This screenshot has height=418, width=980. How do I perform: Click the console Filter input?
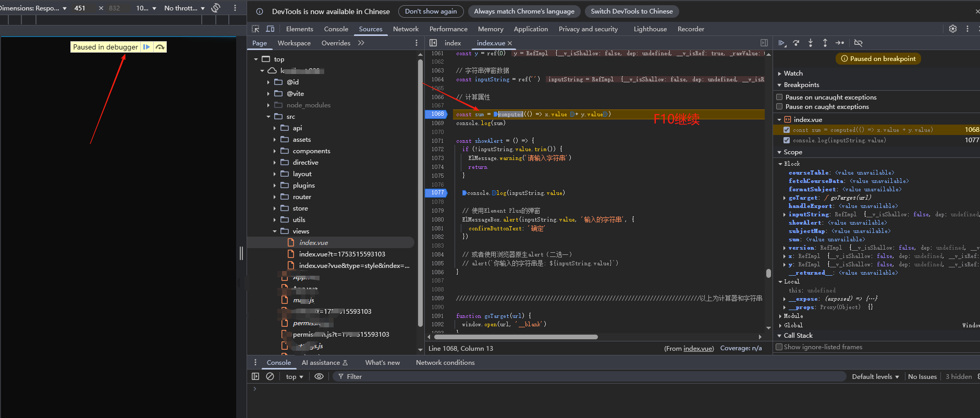(589, 376)
